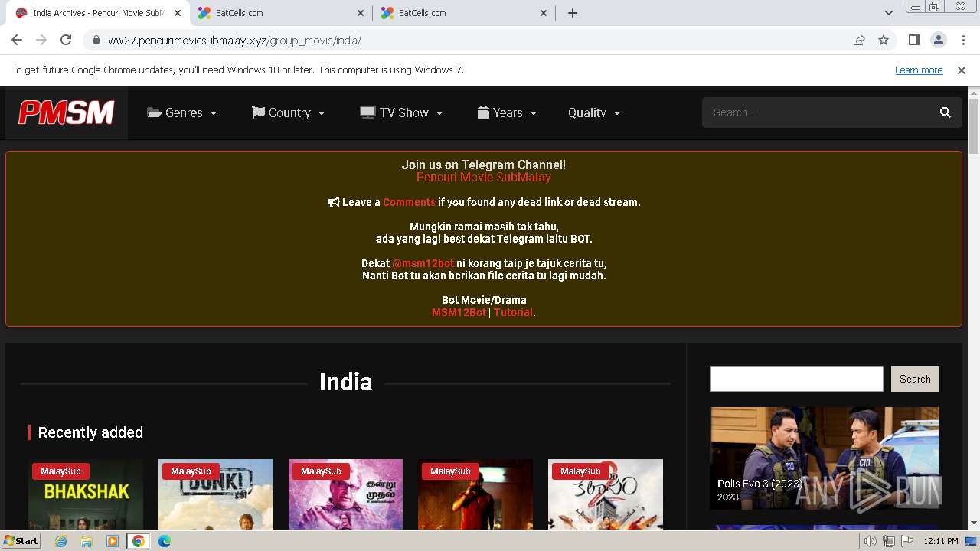View site information via the padlock icon
Viewport: 980px width, 551px height.
[x=96, y=41]
